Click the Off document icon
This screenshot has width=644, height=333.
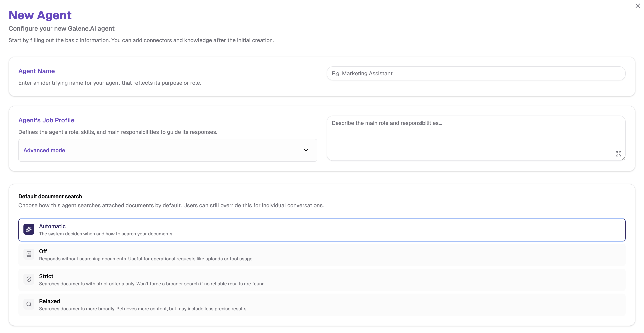[x=29, y=254]
